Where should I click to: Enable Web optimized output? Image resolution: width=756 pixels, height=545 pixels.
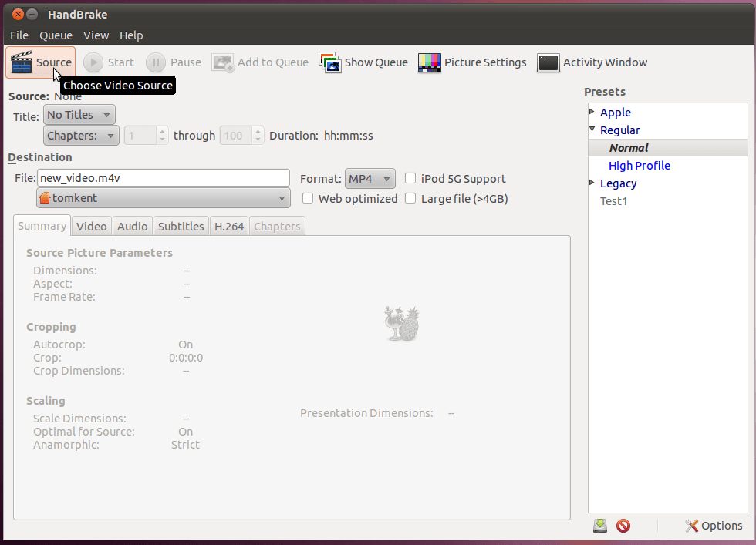tap(308, 198)
